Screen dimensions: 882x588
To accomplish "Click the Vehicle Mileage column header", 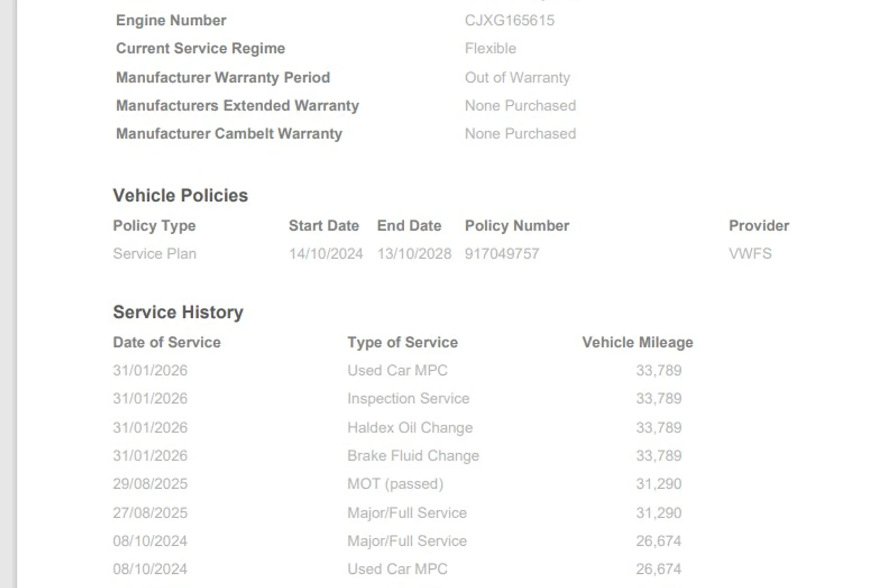I will click(637, 342).
